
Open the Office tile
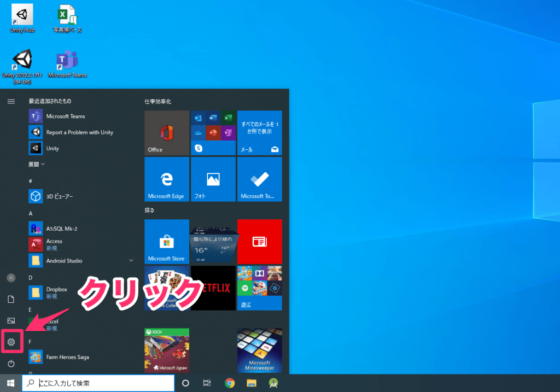(167, 133)
